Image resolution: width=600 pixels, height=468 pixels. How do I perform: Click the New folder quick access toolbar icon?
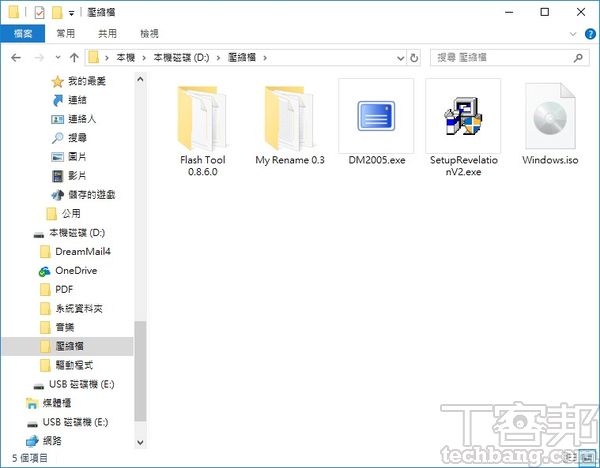57,13
